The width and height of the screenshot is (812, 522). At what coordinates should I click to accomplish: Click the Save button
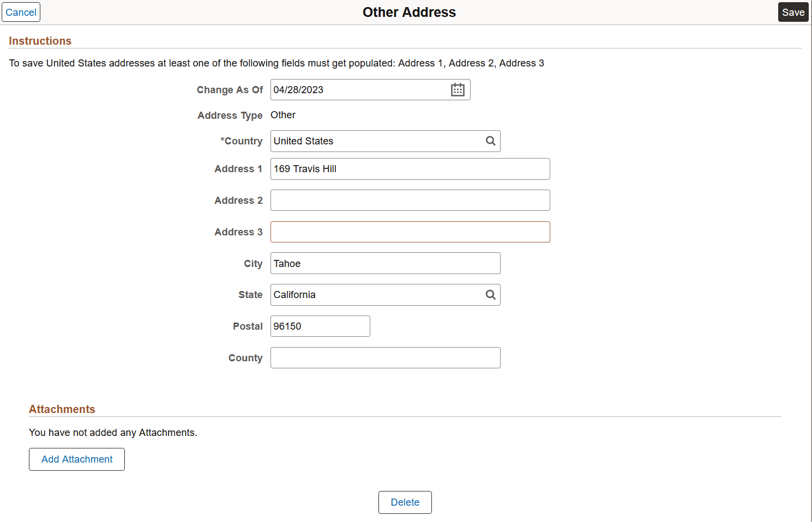(x=793, y=11)
